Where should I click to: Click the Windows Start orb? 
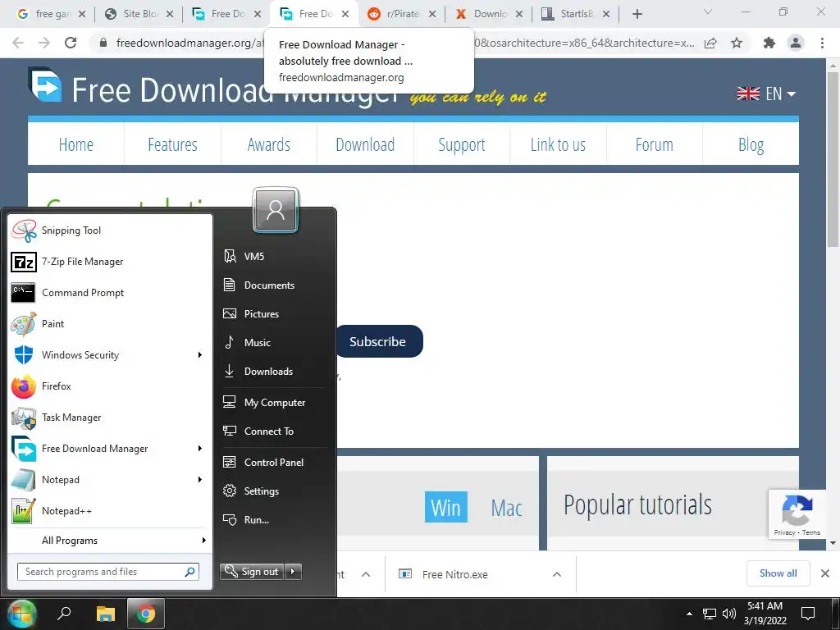(21, 614)
